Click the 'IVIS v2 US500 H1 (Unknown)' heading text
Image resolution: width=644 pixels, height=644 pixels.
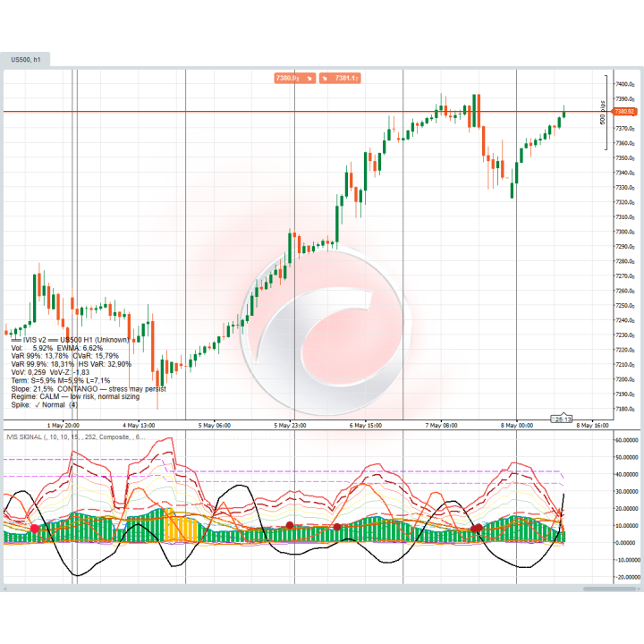tap(71, 340)
